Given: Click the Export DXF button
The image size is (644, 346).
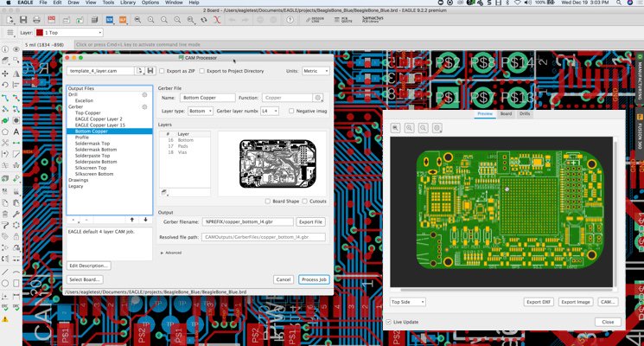Looking at the screenshot, I should click(539, 302).
